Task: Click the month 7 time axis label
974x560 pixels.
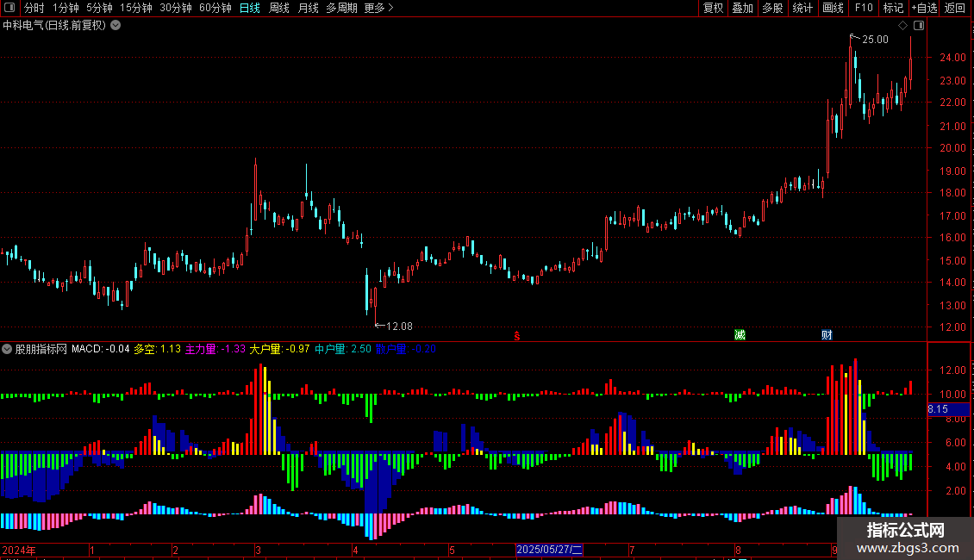Action: [x=632, y=550]
